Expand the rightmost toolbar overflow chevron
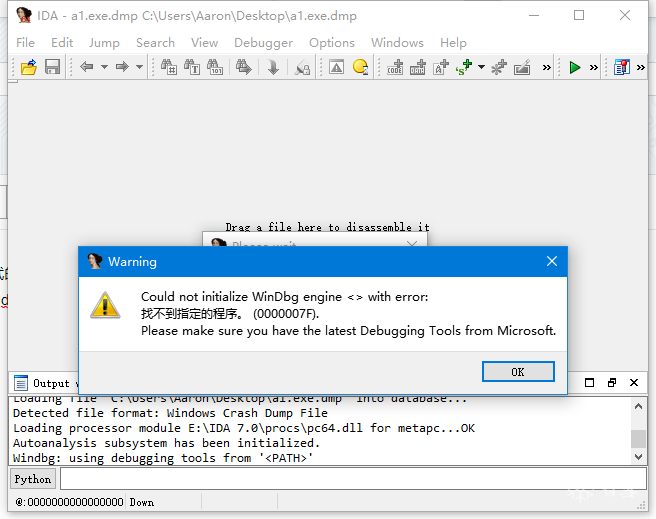656x519 pixels. [x=641, y=67]
